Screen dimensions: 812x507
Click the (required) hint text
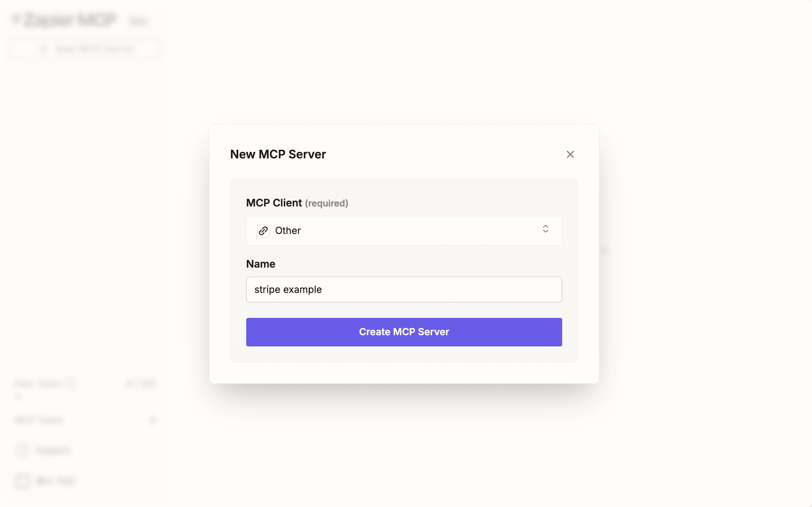click(x=326, y=203)
